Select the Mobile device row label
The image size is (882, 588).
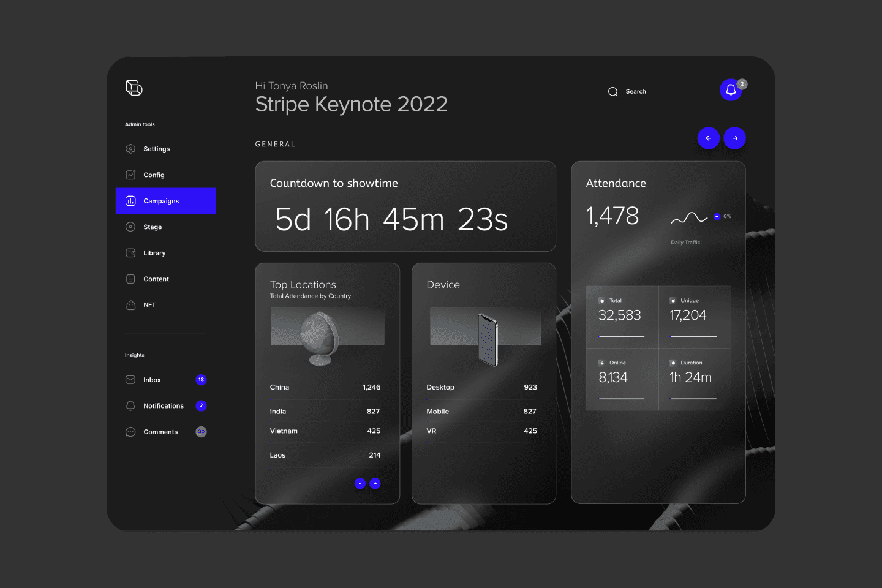(x=438, y=412)
